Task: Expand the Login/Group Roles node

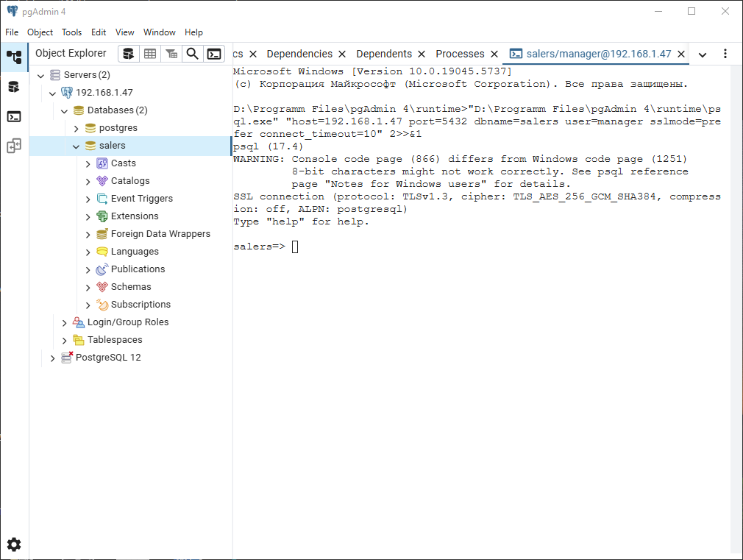Action: pyautogui.click(x=65, y=323)
